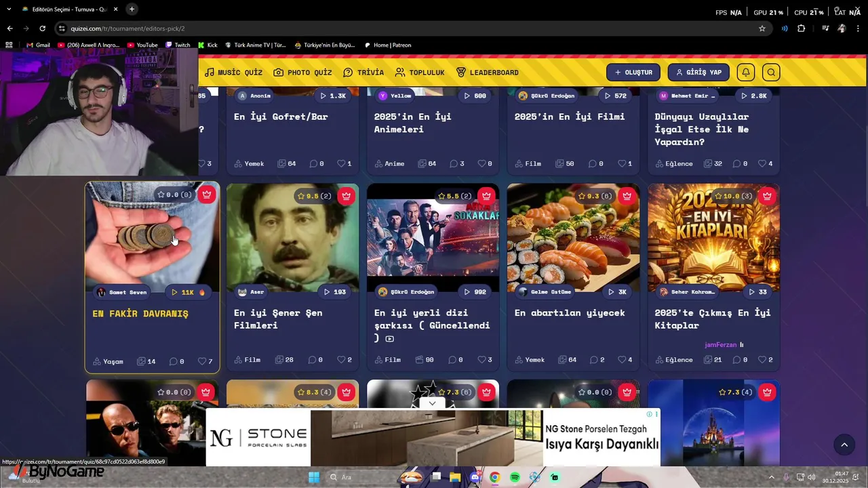Open the site search magnifier icon
Screen dimensions: 868x488
[x=771, y=73]
